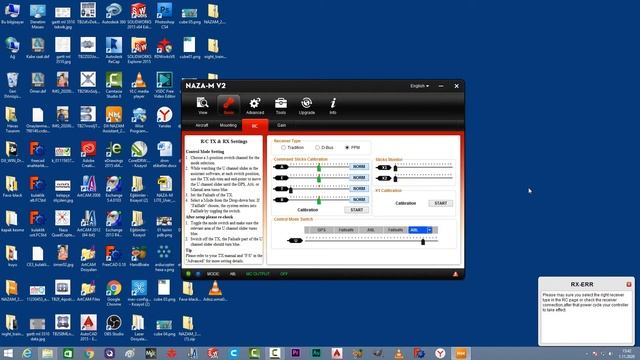The image size is (640, 360).
Task: Open Google Chrome from taskbar
Action: point(89,353)
